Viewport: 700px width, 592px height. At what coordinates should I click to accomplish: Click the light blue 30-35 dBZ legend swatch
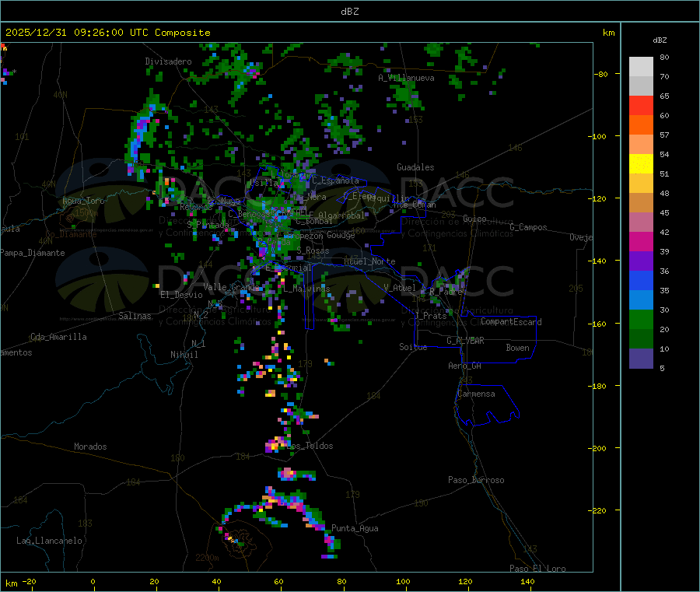[x=641, y=300]
